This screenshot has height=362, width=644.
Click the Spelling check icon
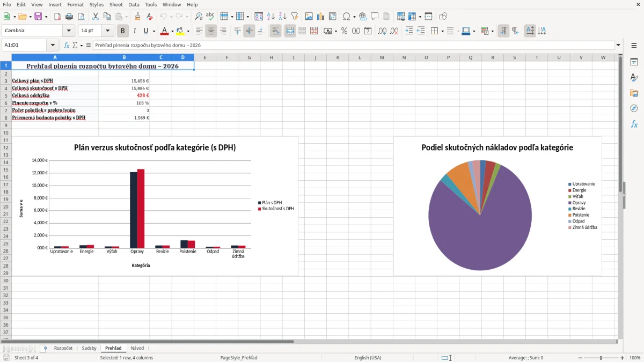[210, 17]
